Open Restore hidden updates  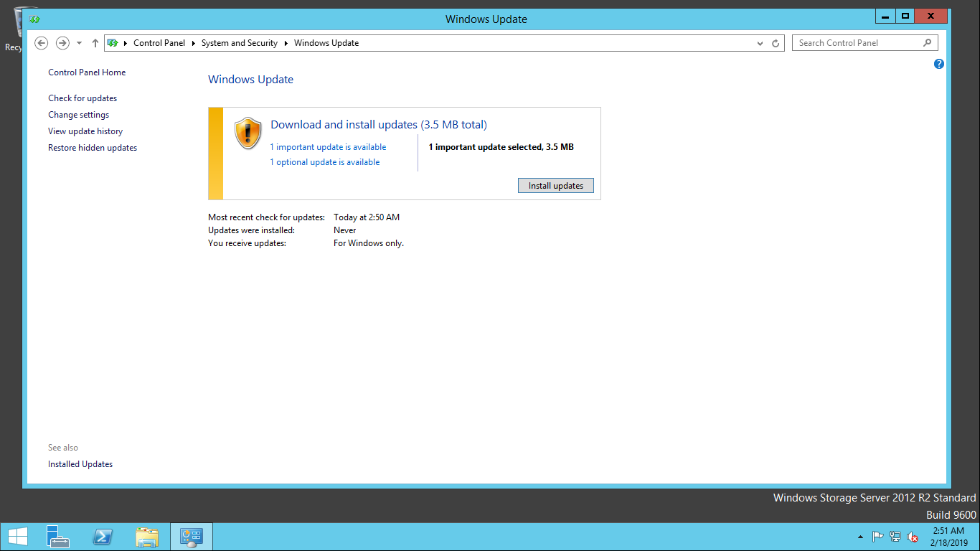[93, 148]
